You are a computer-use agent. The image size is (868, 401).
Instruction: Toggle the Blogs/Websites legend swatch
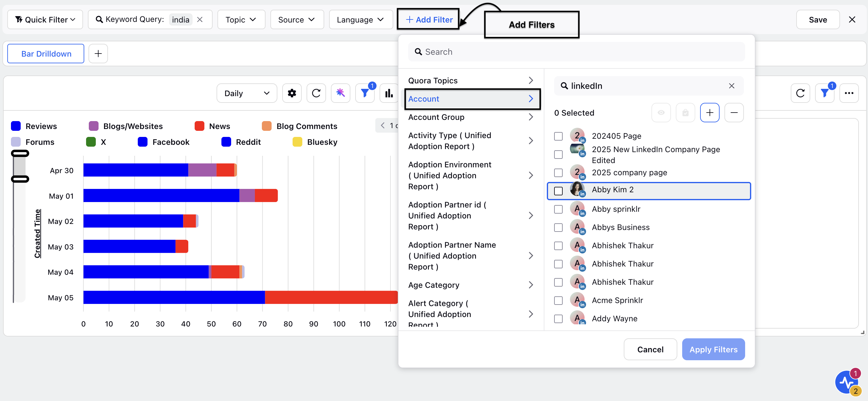[93, 126]
